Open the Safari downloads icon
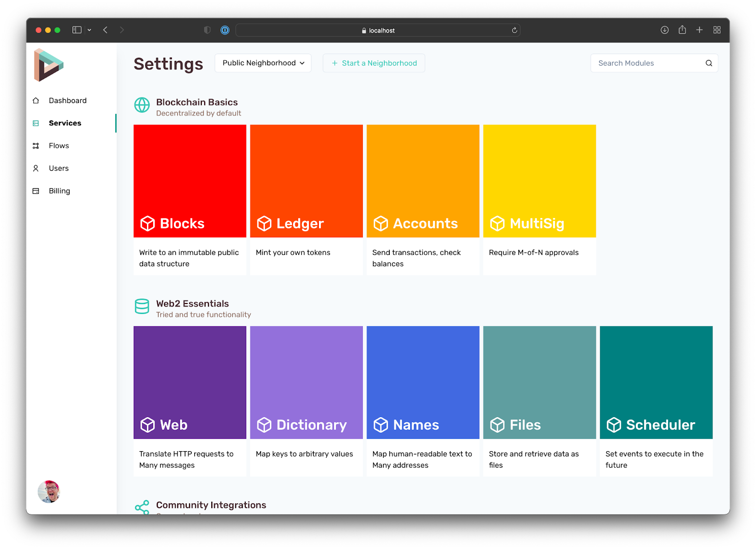Viewport: 756px width, 549px height. pos(664,30)
